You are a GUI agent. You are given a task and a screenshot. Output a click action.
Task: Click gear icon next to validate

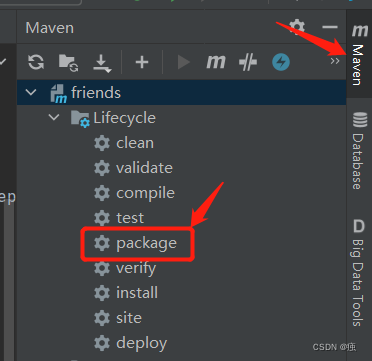pyautogui.click(x=102, y=168)
